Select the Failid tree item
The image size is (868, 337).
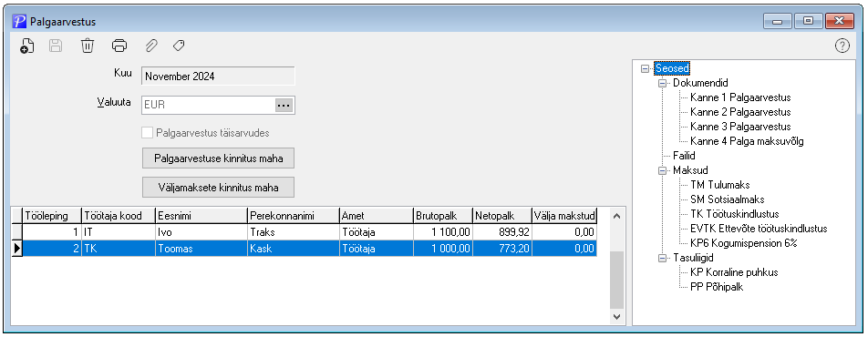pyautogui.click(x=684, y=156)
